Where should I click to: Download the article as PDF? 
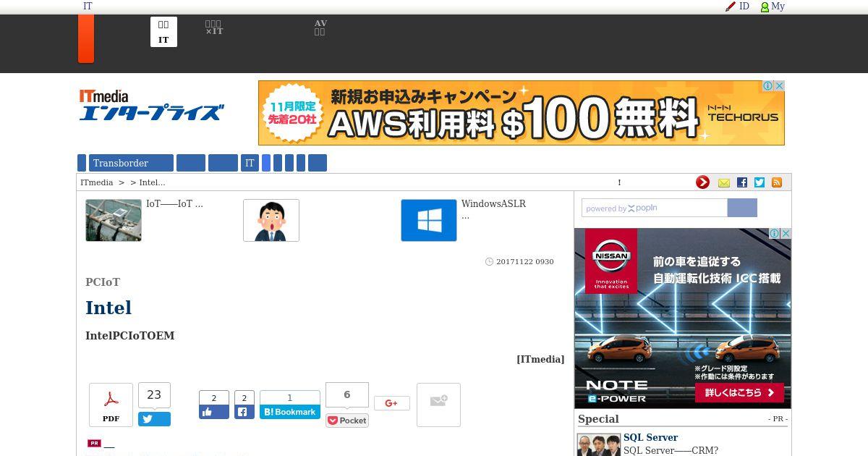click(x=111, y=405)
